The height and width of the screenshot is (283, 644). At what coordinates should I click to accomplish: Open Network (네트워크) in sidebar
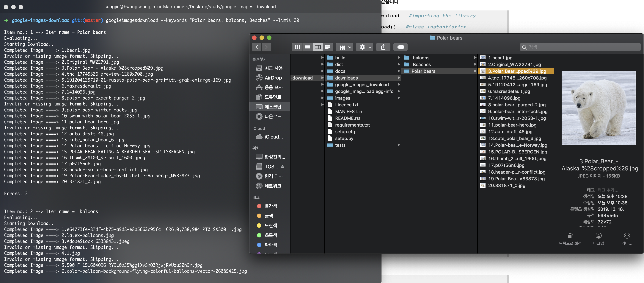coord(270,186)
